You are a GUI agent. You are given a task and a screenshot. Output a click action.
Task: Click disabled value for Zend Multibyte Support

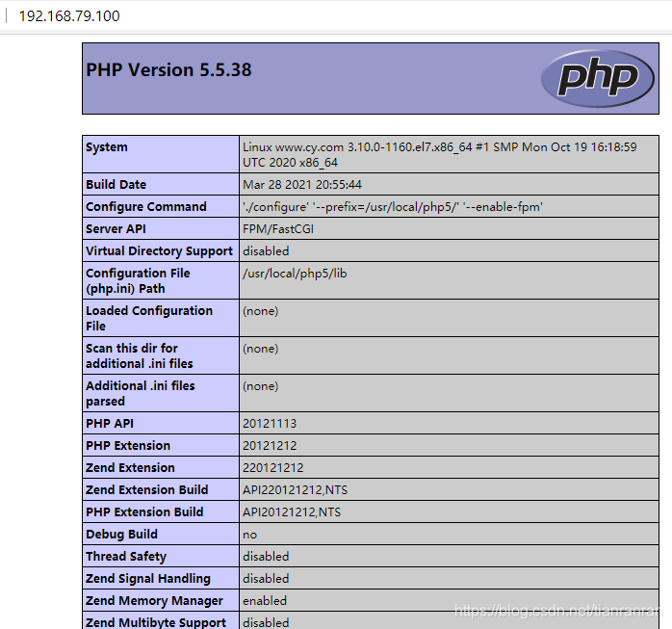click(x=266, y=622)
